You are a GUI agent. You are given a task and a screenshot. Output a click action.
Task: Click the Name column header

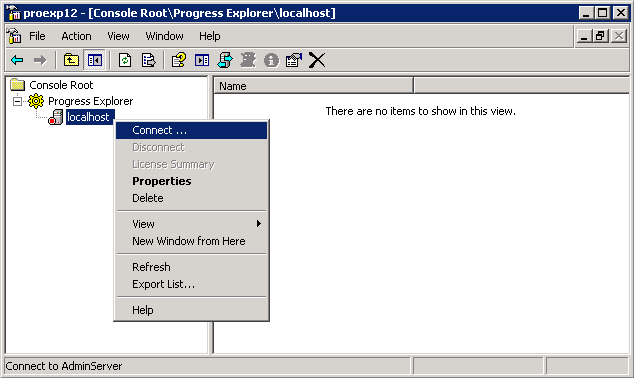[x=313, y=86]
